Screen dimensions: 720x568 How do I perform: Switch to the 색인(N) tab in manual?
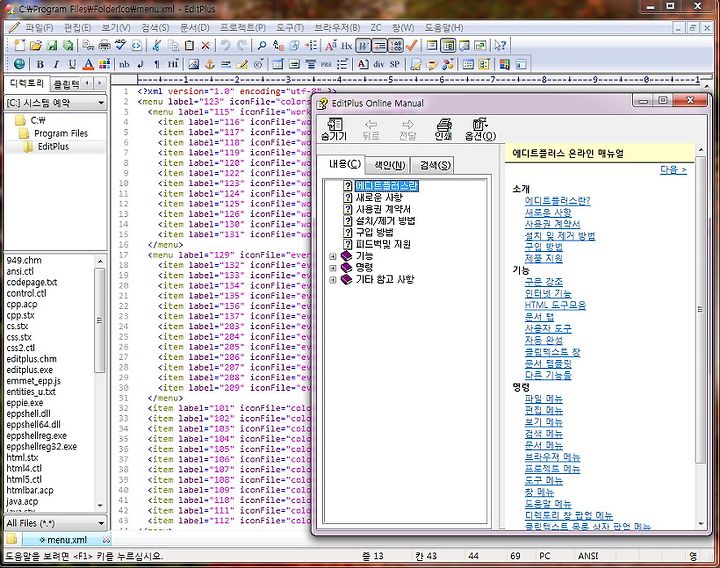tap(389, 165)
